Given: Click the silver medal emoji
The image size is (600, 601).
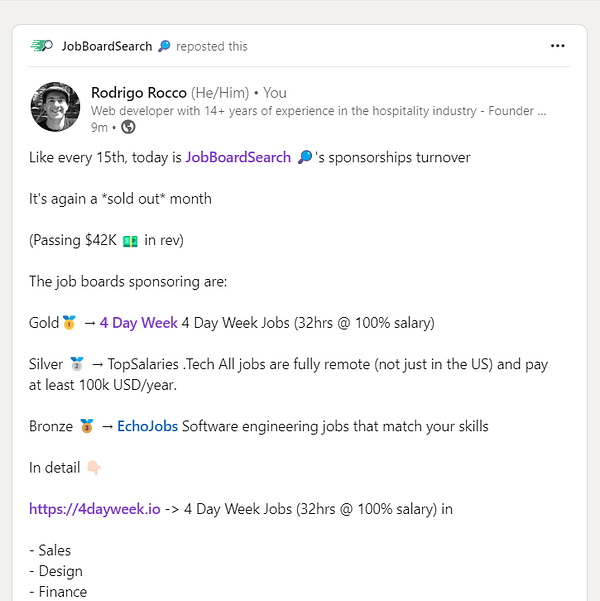Looking at the screenshot, I should 77,365.
